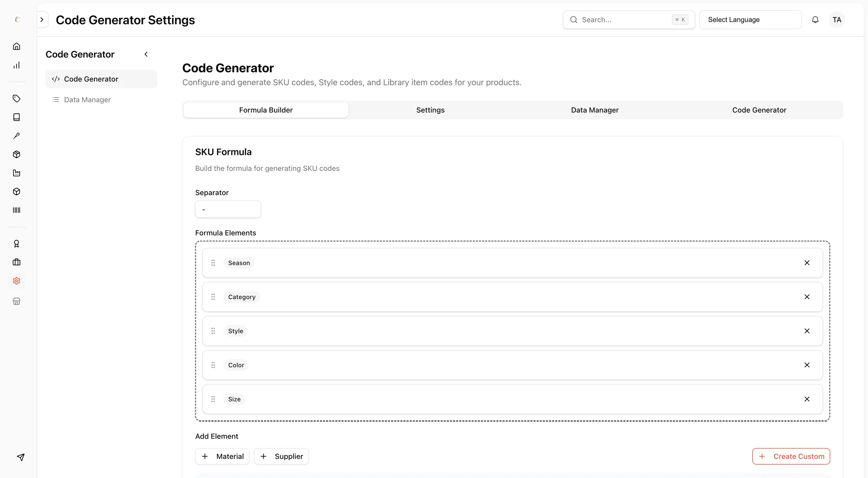The image size is (868, 478).
Task: Remove the Style formula element
Action: tap(807, 331)
